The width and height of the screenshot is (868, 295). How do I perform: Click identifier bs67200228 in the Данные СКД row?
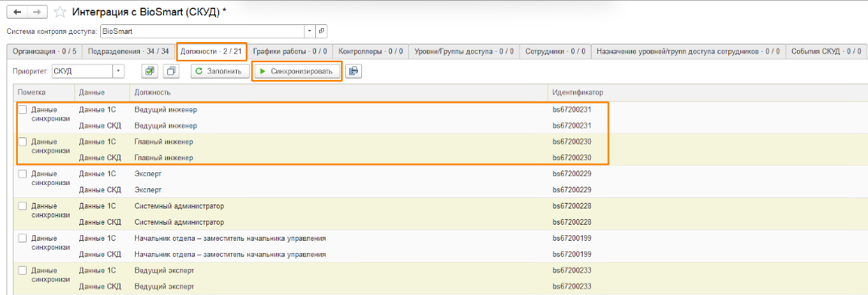click(572, 222)
